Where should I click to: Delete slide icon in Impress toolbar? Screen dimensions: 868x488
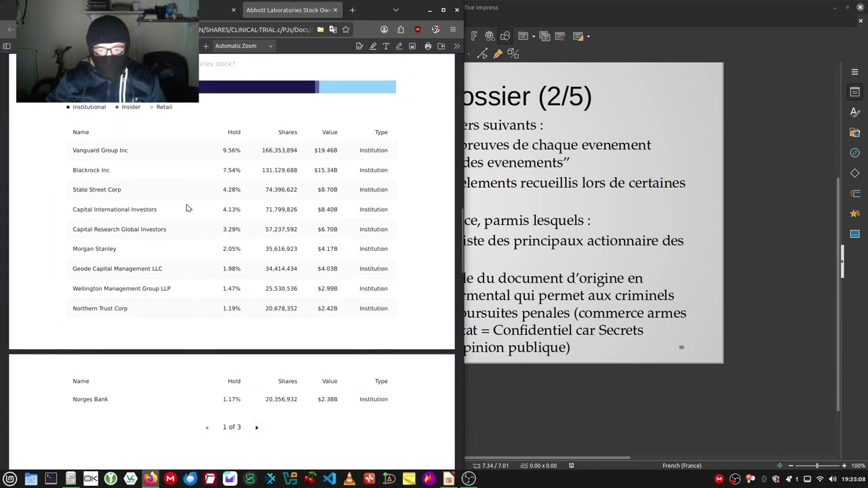(x=560, y=36)
